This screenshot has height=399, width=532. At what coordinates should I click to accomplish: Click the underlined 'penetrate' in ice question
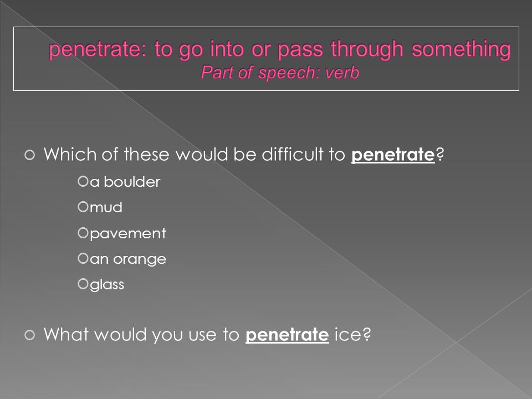tap(287, 335)
